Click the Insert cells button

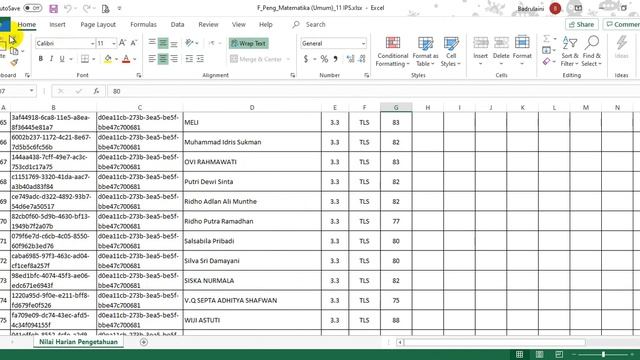tap(480, 51)
